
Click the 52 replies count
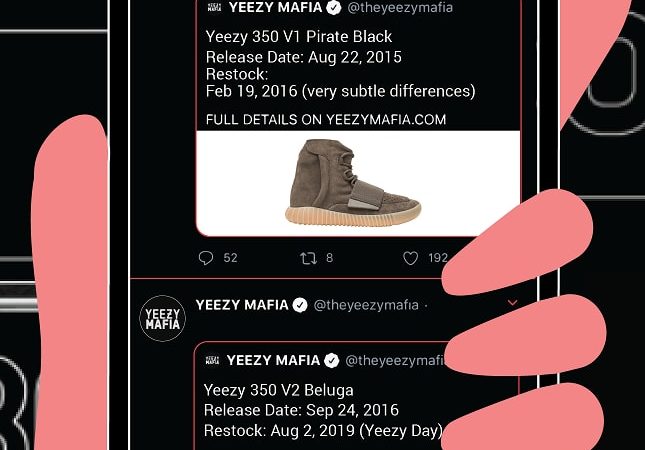tap(230, 258)
